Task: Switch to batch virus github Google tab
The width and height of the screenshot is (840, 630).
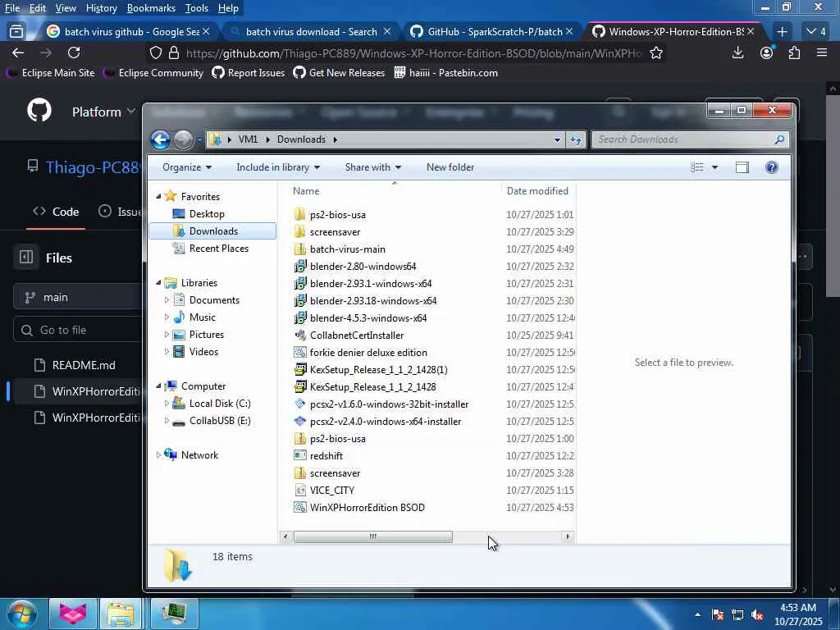Action: tap(129, 32)
